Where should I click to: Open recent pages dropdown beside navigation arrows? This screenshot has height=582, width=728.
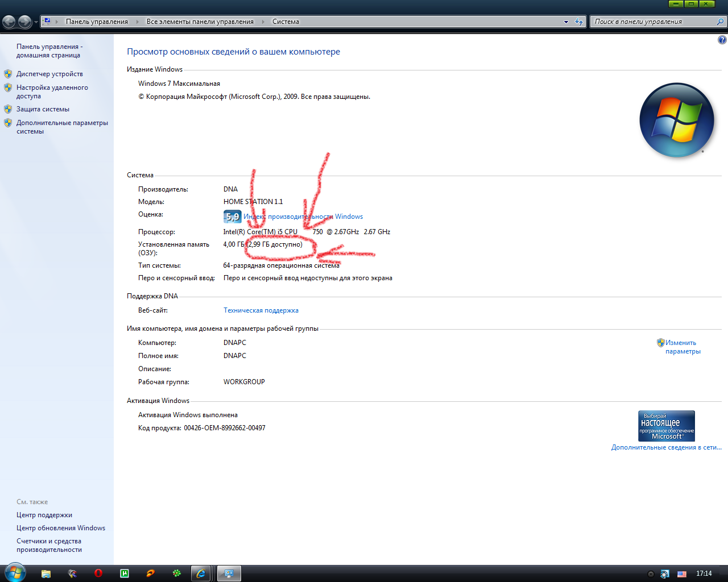click(36, 22)
